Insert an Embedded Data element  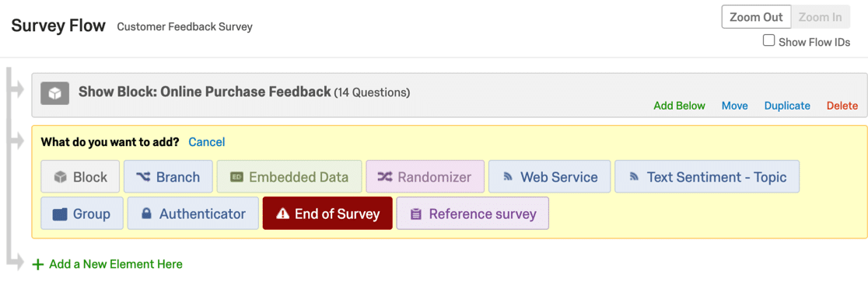[x=289, y=177]
